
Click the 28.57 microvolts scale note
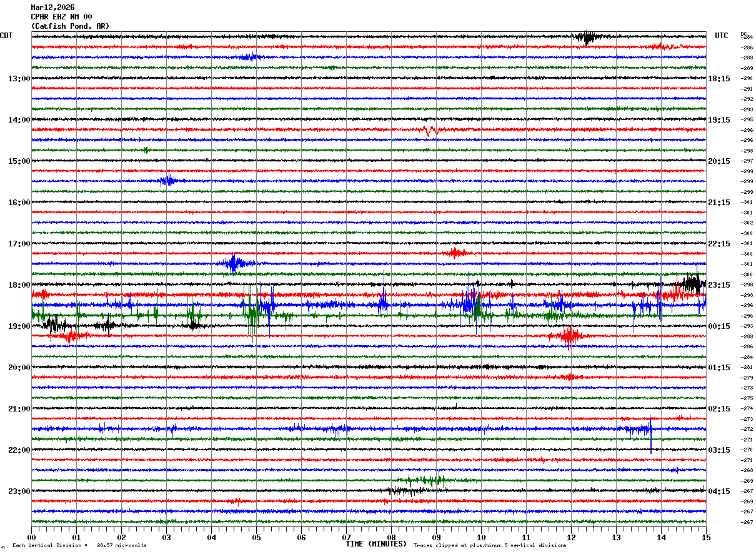[x=121, y=545]
